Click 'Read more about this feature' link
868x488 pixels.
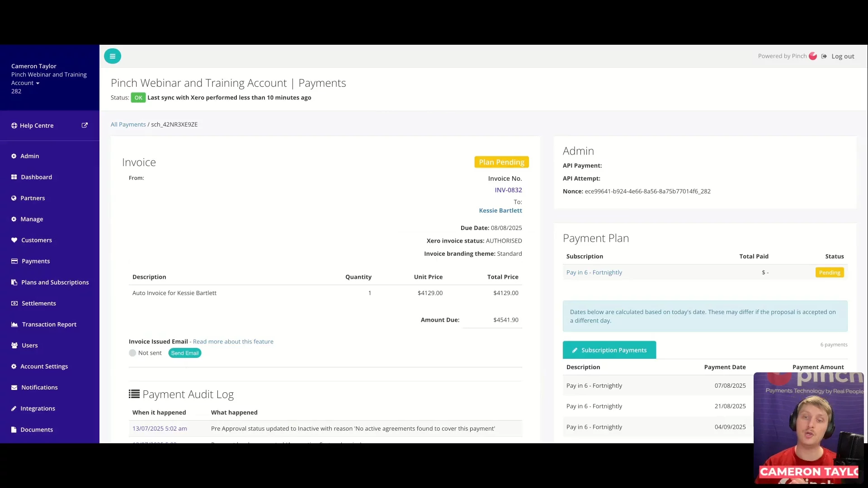233,342
